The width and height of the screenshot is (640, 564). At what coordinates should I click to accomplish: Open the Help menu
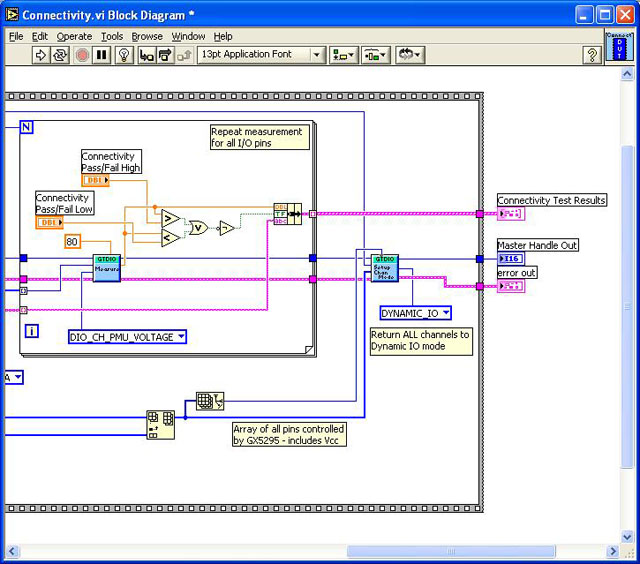click(223, 36)
